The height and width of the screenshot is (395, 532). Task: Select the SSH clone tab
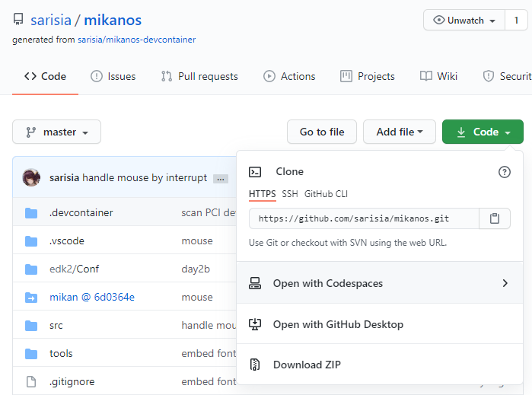tap(290, 194)
